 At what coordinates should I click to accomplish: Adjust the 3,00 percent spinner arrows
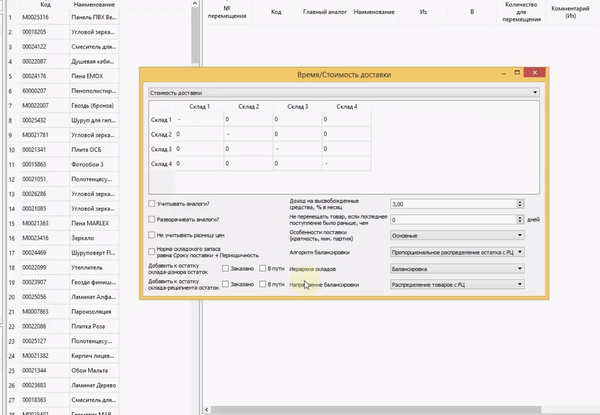tap(520, 204)
